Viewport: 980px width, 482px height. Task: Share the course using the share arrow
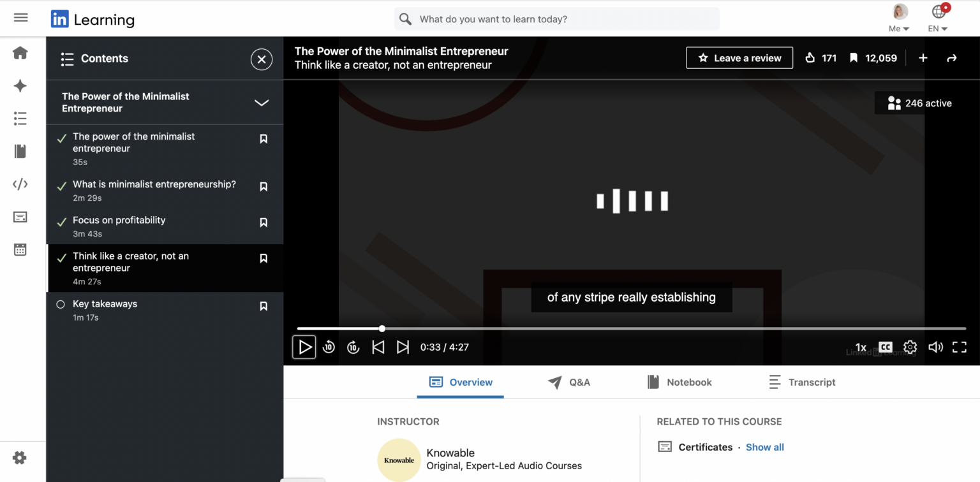[952, 57]
